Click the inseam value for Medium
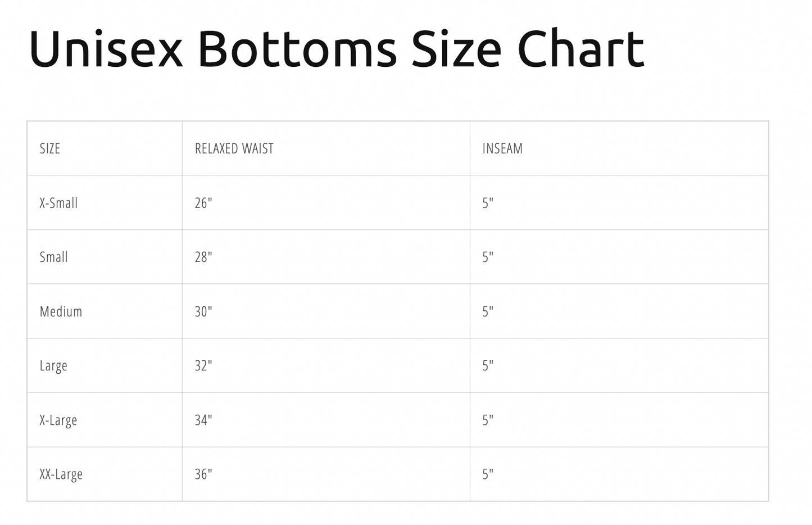812x525 pixels. pyautogui.click(x=488, y=311)
